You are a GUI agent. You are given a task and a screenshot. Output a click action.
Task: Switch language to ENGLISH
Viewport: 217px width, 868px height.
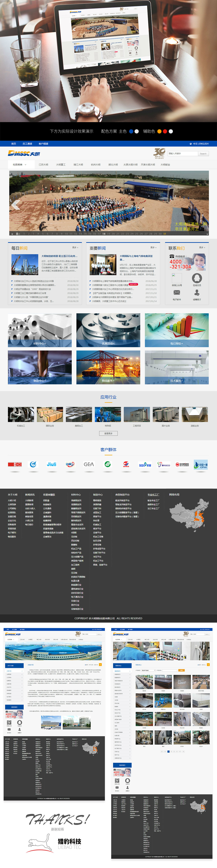(x=204, y=144)
